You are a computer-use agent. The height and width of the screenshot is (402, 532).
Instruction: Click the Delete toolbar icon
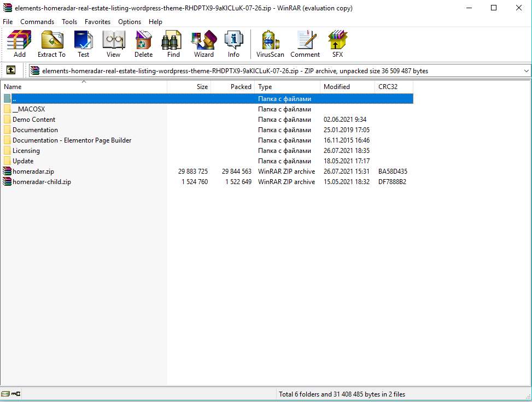(143, 44)
